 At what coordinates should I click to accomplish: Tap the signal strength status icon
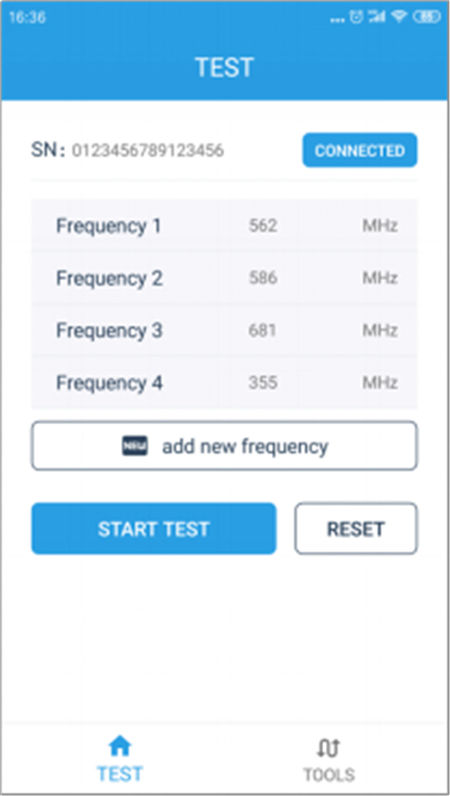[377, 17]
